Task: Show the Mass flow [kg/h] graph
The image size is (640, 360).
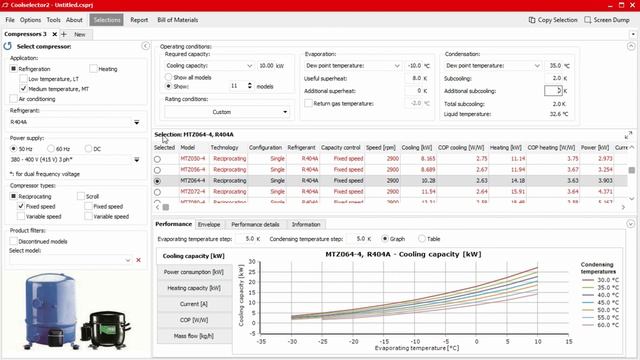Action: [x=194, y=336]
